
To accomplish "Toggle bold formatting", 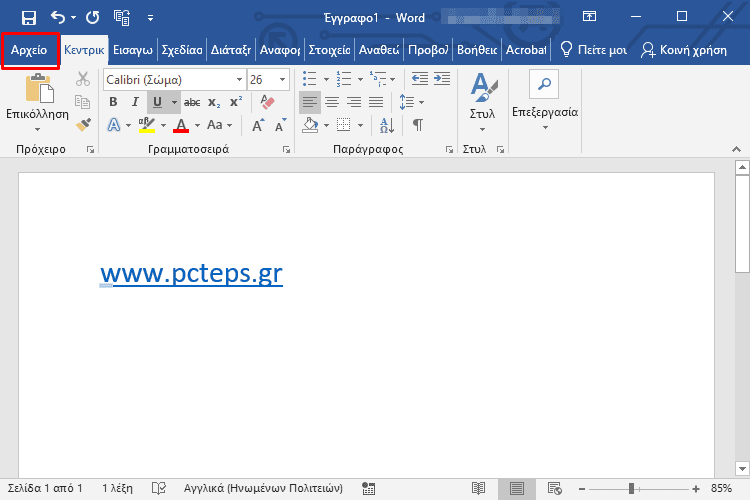I will [x=113, y=102].
